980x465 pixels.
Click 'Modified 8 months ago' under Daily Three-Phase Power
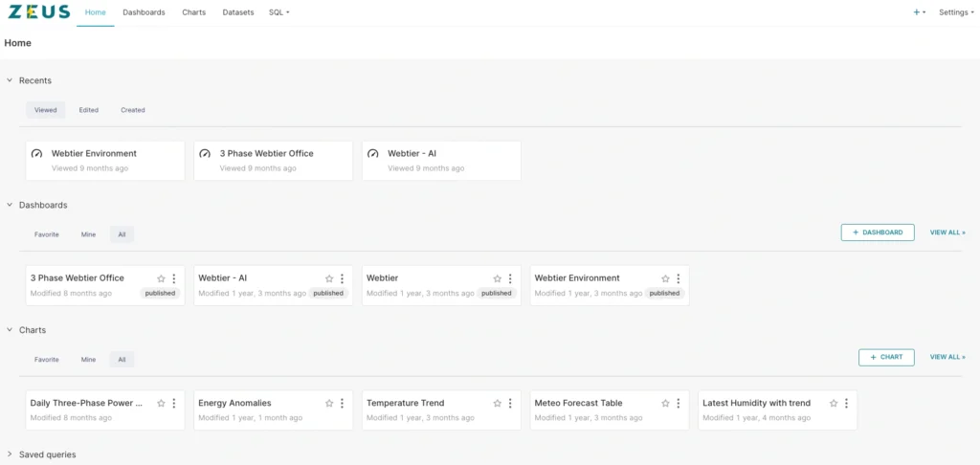(x=71, y=418)
